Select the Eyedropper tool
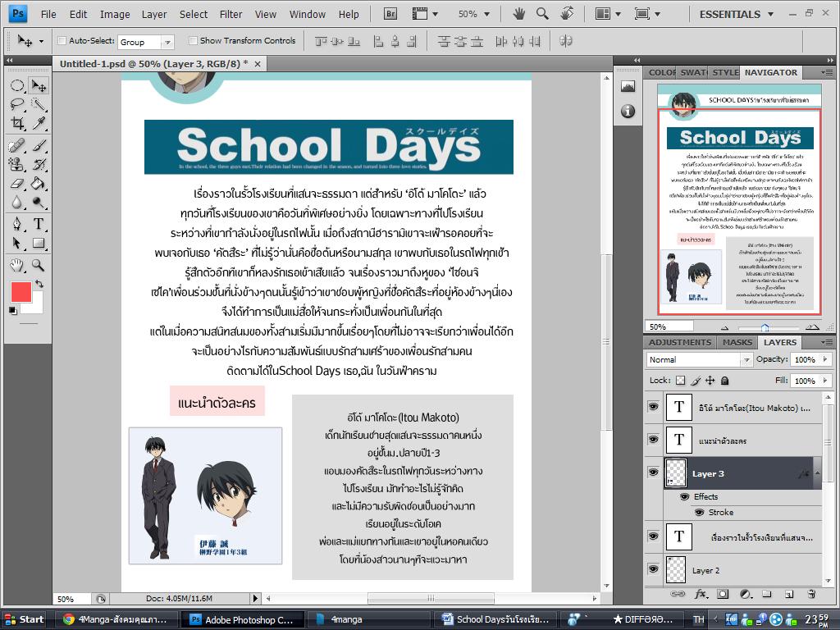Viewport: 840px width, 630px height. [39, 123]
